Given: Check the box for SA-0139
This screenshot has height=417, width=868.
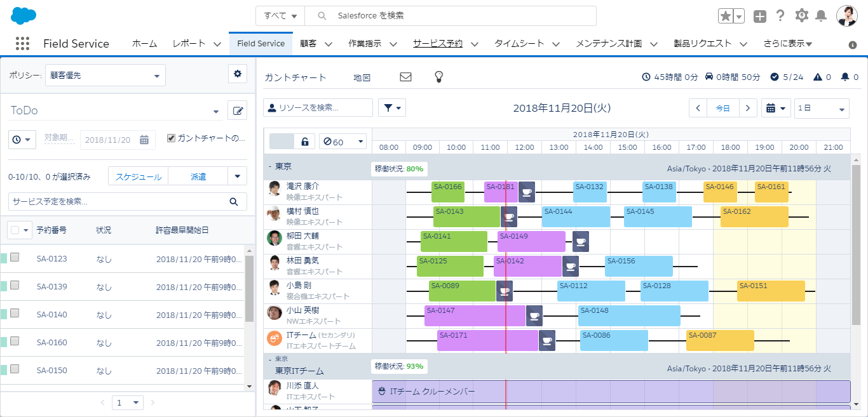Looking at the screenshot, I should 15,285.
